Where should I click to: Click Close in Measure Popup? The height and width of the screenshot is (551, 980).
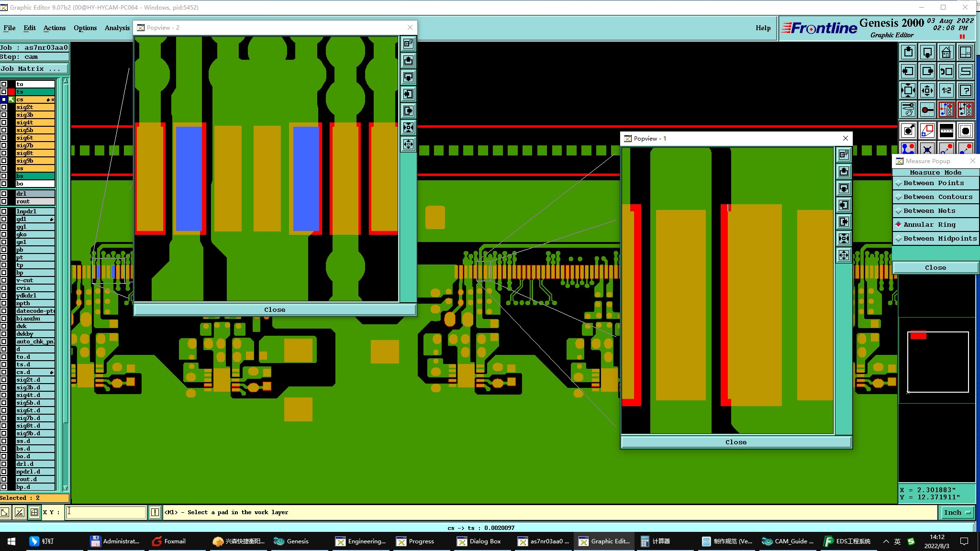pos(935,268)
